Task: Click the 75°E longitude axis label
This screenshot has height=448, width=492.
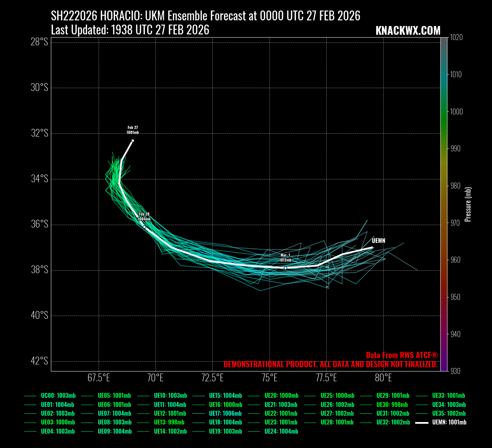Action: pyautogui.click(x=269, y=378)
